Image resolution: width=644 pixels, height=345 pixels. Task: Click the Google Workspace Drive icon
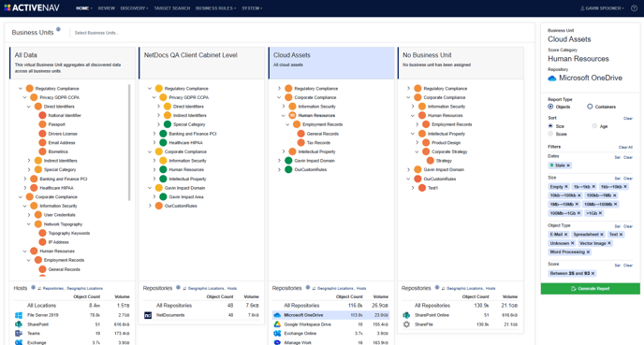tap(277, 324)
